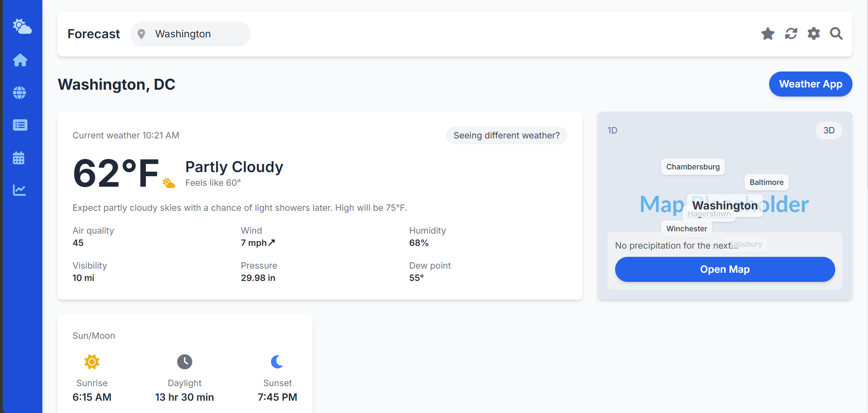
Task: Select the Baltimore label on map
Action: click(766, 182)
